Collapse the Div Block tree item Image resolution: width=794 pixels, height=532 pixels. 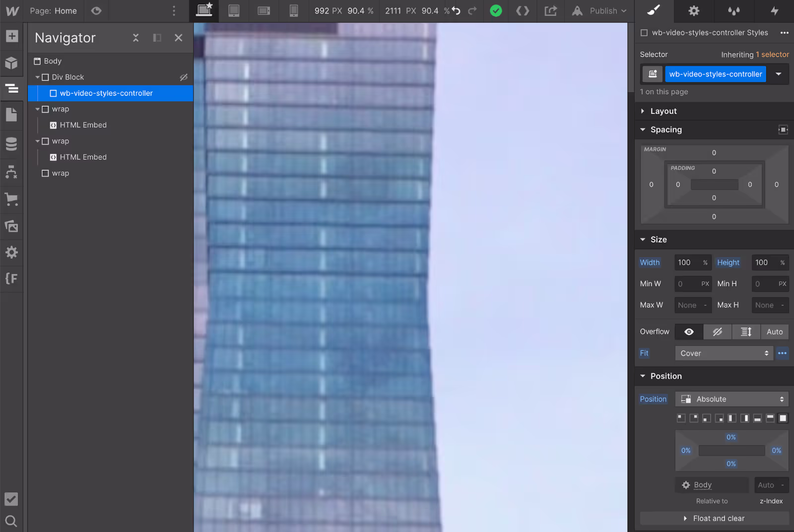(37, 77)
